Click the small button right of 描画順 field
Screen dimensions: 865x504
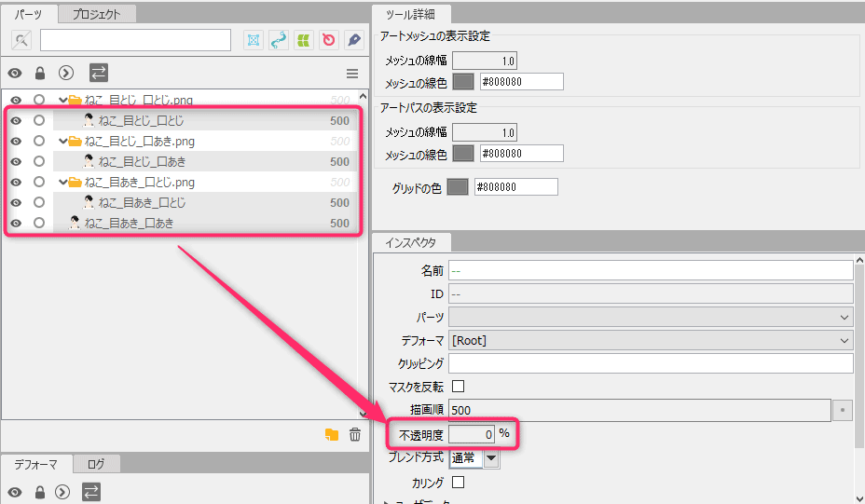pos(843,410)
